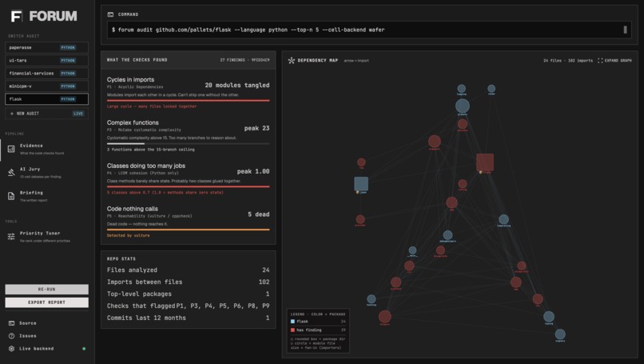Image resolution: width=644 pixels, height=364 pixels.
Task: Click the Complex functions progress bar
Action: click(188, 144)
